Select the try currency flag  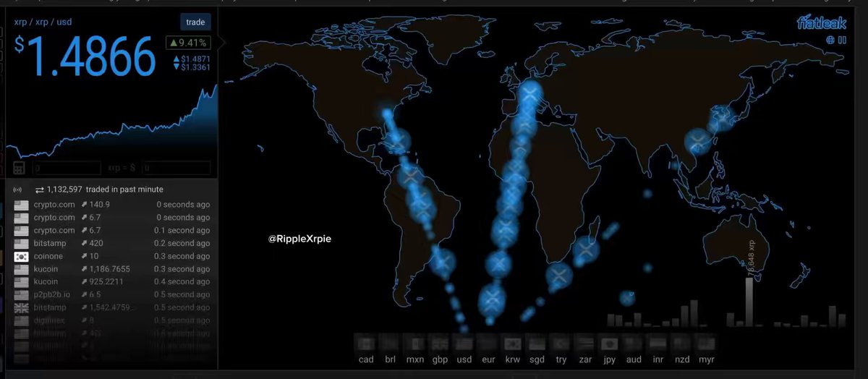point(561,344)
